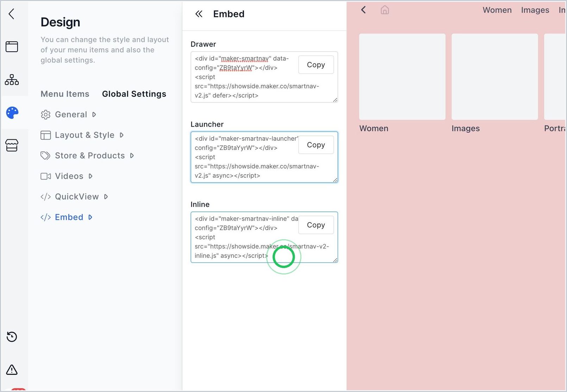567x392 pixels.
Task: Copy the Inline embed code
Action: coord(316,225)
